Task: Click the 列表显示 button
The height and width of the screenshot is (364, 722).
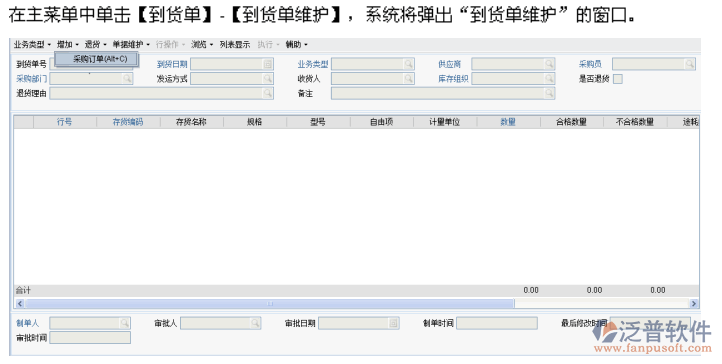Action: coord(235,45)
